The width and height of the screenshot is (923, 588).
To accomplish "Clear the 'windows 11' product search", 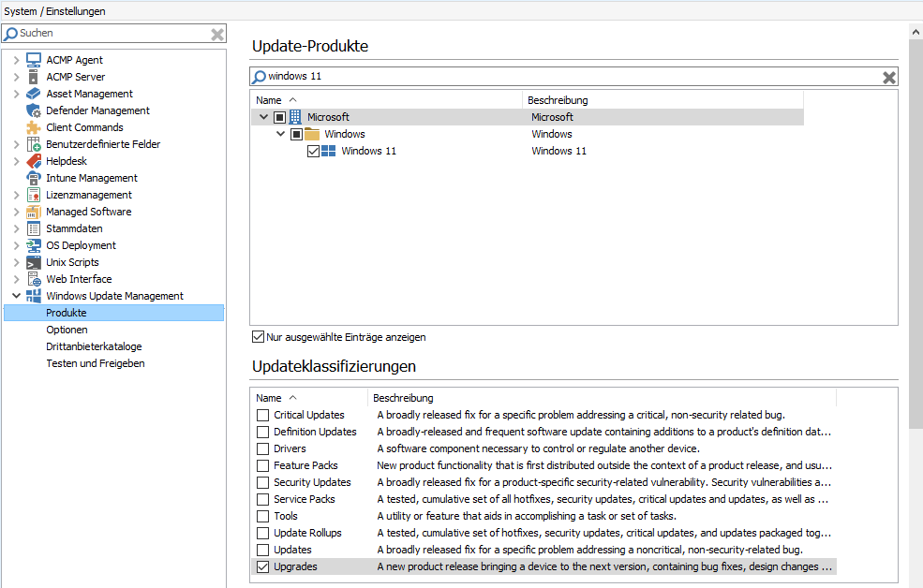I will point(888,77).
